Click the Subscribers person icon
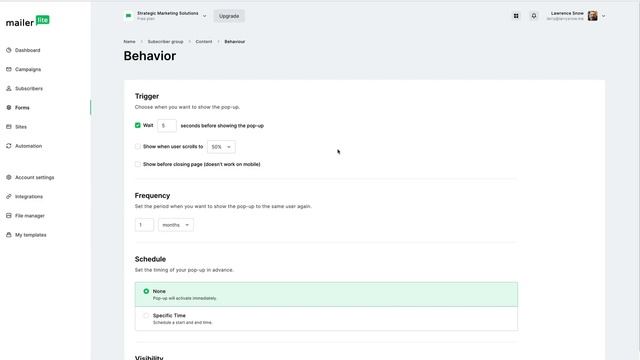Image resolution: width=640 pixels, height=360 pixels. click(x=9, y=89)
